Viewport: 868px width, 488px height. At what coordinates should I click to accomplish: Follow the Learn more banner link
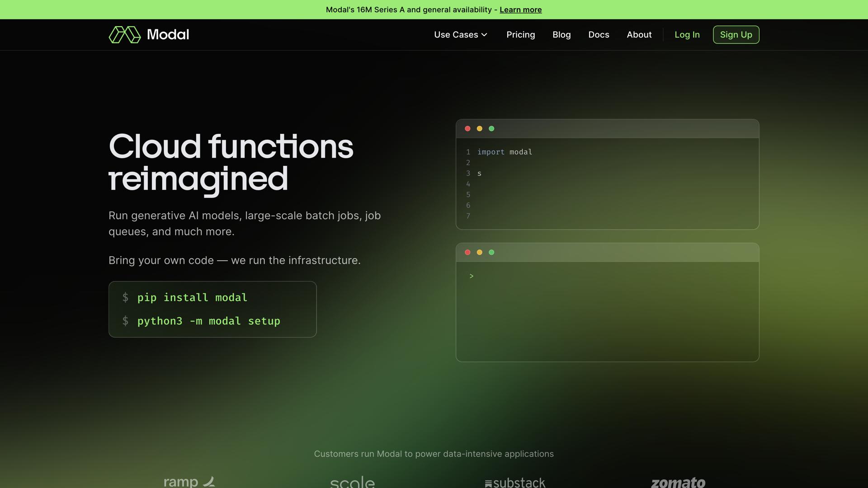(520, 9)
